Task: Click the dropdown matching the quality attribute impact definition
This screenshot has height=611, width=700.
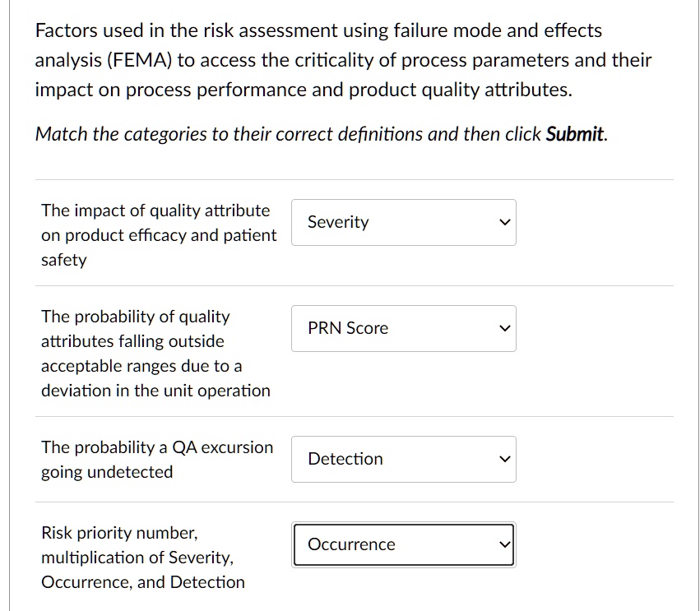Action: pos(403,222)
